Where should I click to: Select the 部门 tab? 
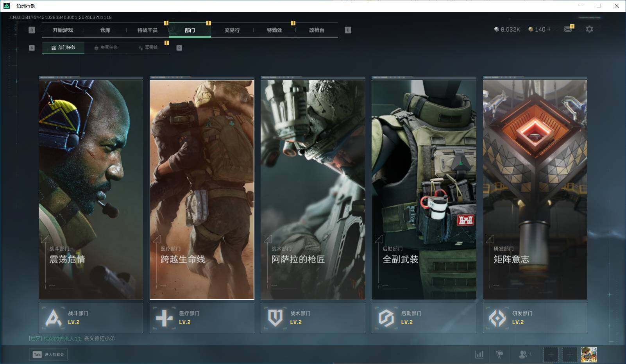click(190, 30)
